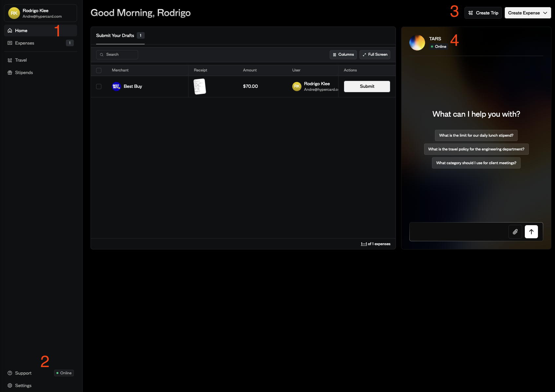The image size is (555, 392).
Task: Switch to the Submit Your Drafts tab
Action: [115, 35]
